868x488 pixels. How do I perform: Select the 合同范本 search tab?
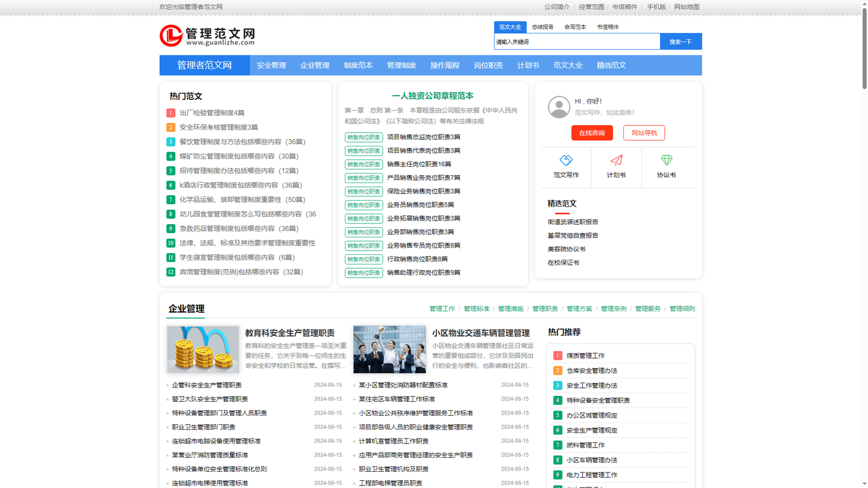(575, 27)
